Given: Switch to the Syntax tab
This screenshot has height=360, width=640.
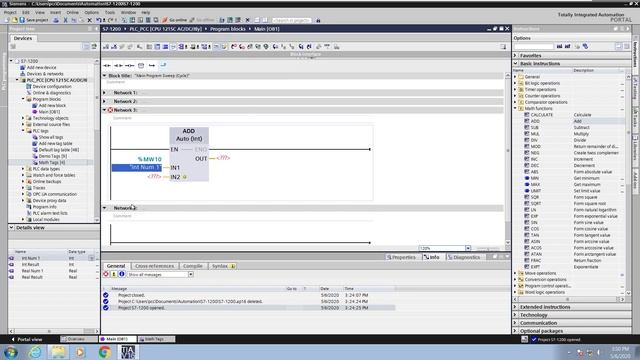Looking at the screenshot, I should click(223, 266).
